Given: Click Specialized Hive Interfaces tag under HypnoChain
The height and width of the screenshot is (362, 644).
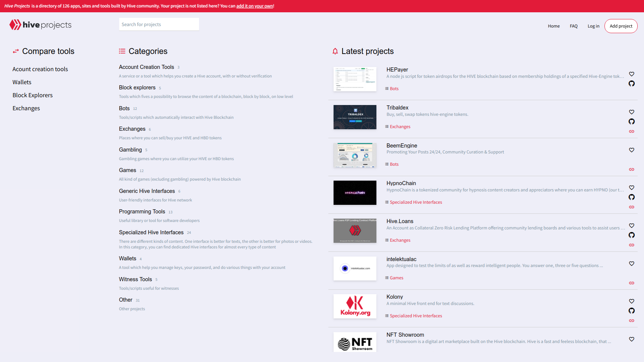Looking at the screenshot, I should 416,202.
